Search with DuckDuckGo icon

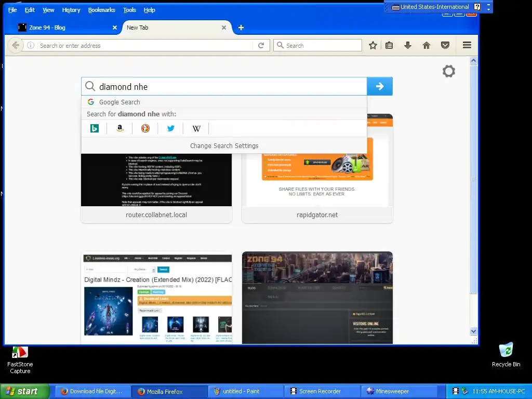145,128
